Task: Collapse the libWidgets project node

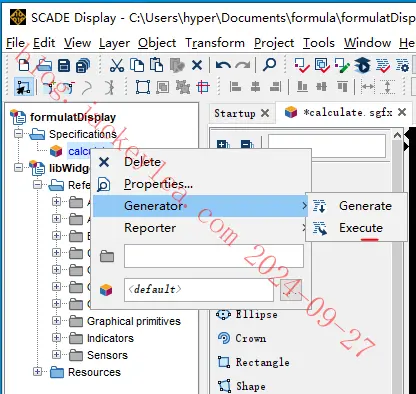Action: click(x=19, y=167)
